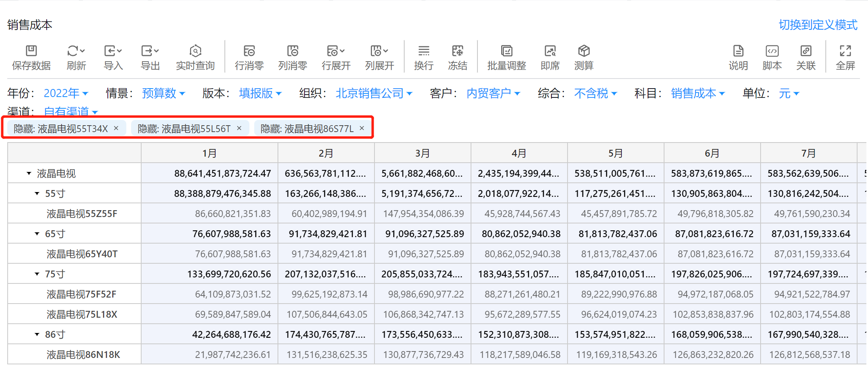Remove the hidden 液晶电视55L56T filter tag

[x=239, y=128]
